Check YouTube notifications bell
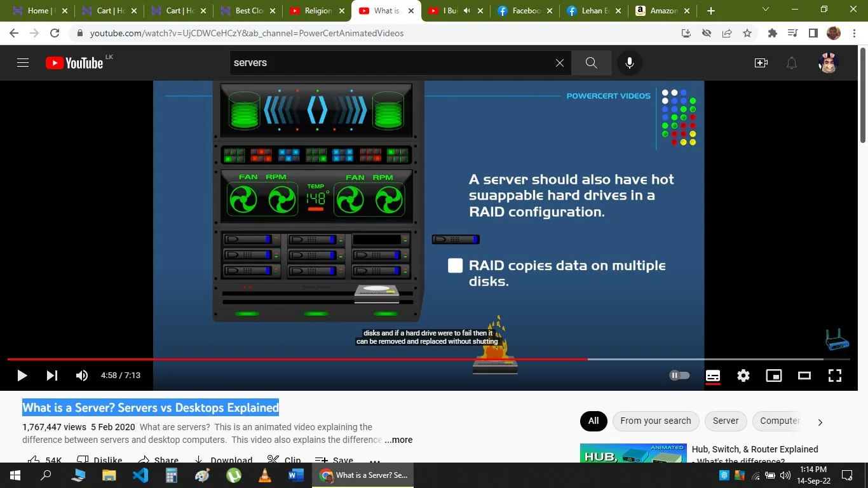Viewport: 868px width, 488px height. (x=791, y=62)
